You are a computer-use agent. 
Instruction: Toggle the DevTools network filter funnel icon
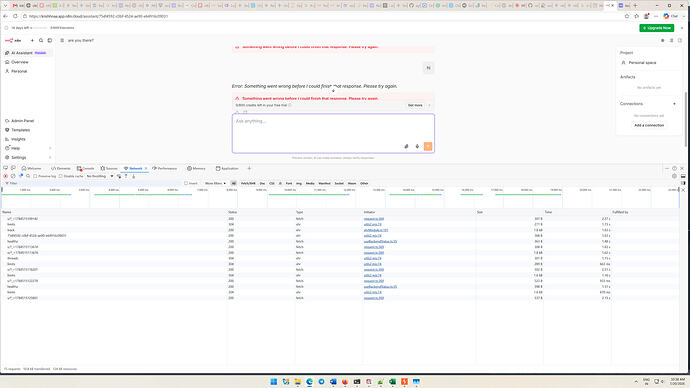point(21,176)
